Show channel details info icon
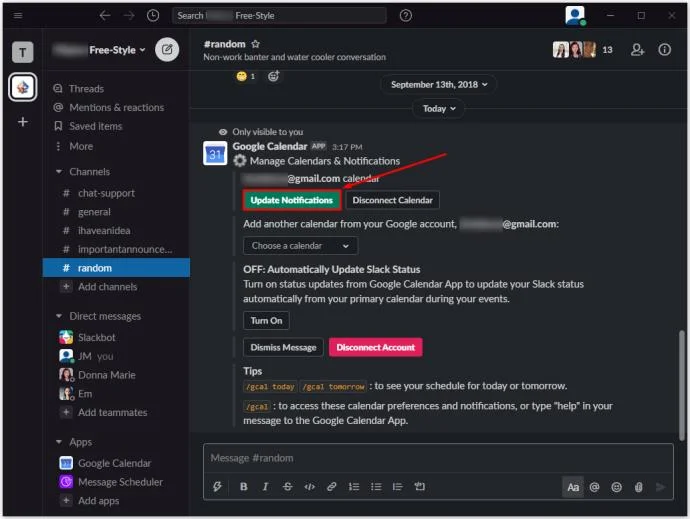This screenshot has width=690, height=519. tap(664, 50)
